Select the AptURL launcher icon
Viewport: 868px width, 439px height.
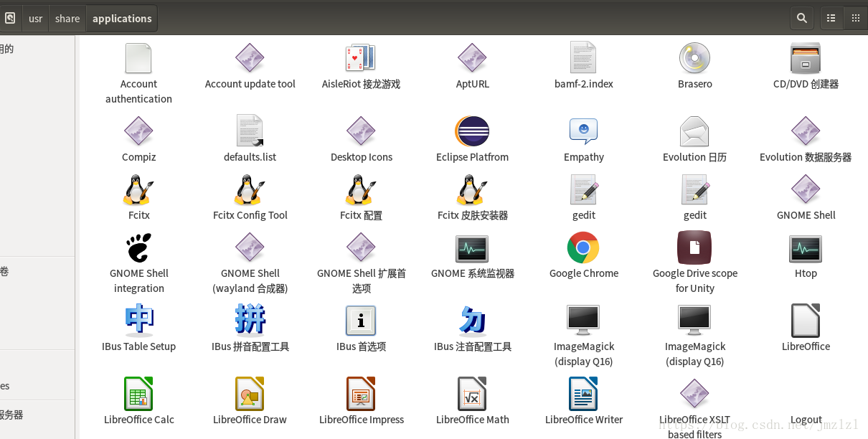[472, 58]
